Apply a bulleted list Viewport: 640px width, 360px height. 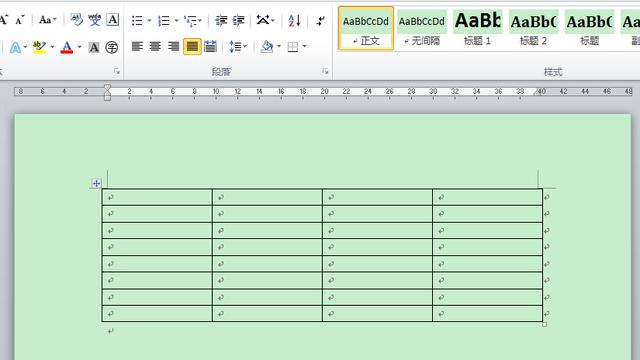tap(137, 20)
